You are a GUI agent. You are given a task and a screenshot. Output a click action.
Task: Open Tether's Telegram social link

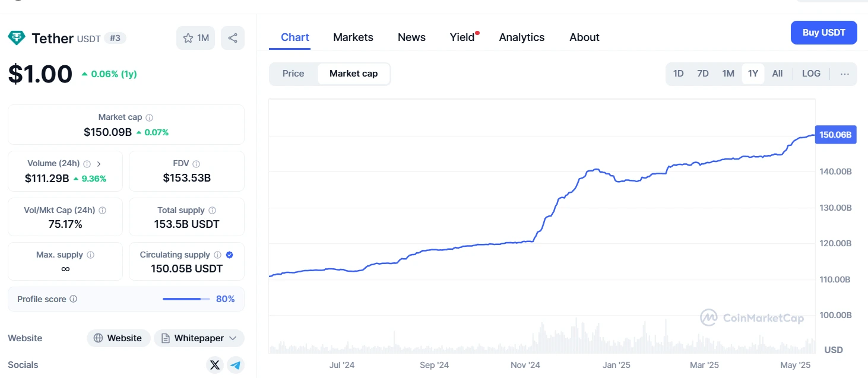(236, 365)
